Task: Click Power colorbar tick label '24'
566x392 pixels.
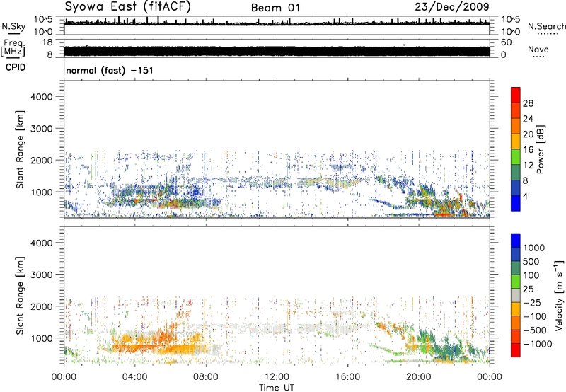Action: coord(528,119)
